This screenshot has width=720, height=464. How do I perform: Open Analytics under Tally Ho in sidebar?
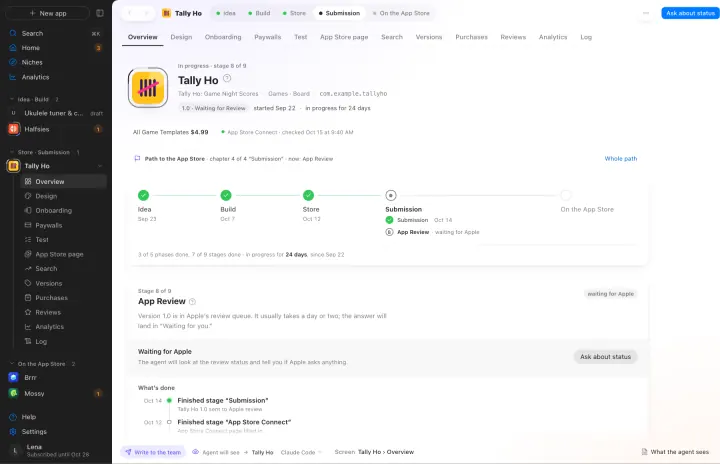pyautogui.click(x=64, y=327)
